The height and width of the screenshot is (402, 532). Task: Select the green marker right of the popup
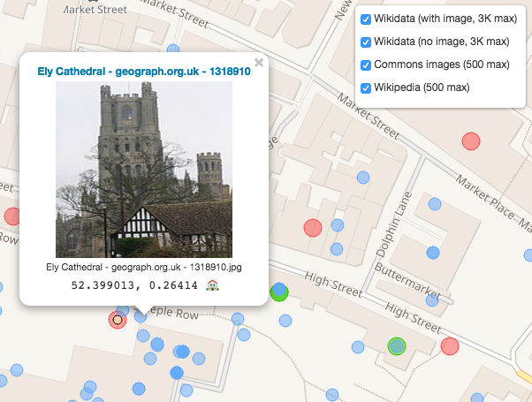279,292
